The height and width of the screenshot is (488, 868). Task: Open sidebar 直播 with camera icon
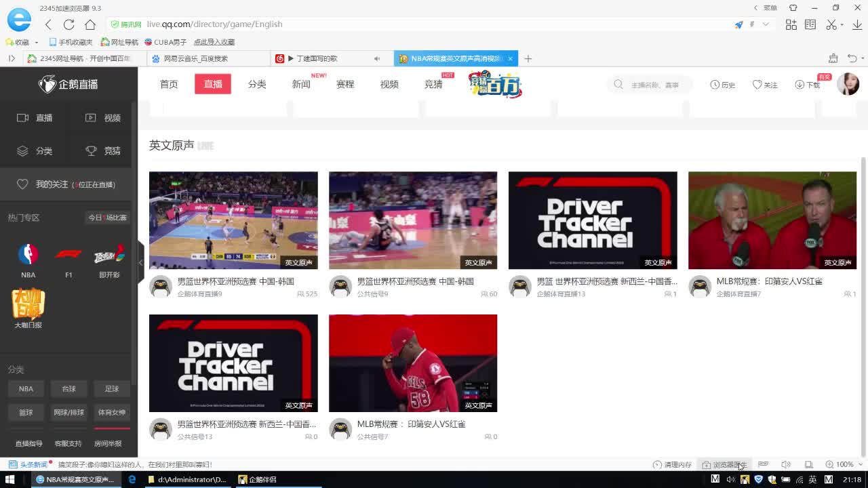35,118
